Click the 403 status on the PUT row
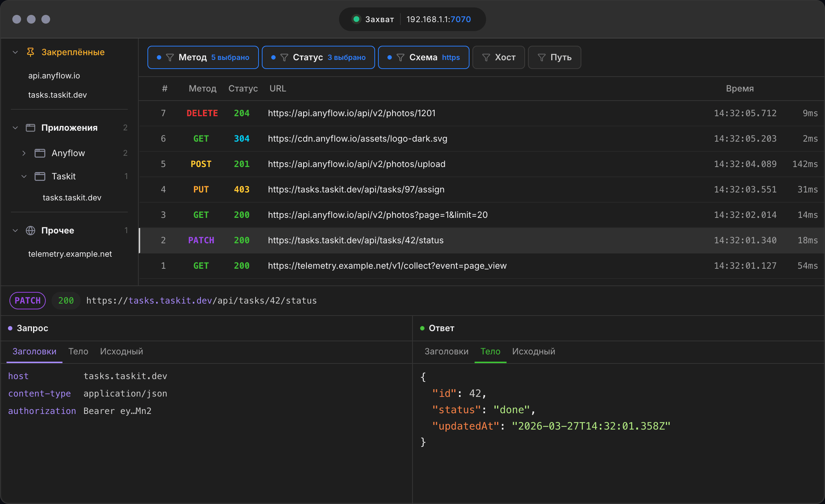825x504 pixels. (x=242, y=190)
